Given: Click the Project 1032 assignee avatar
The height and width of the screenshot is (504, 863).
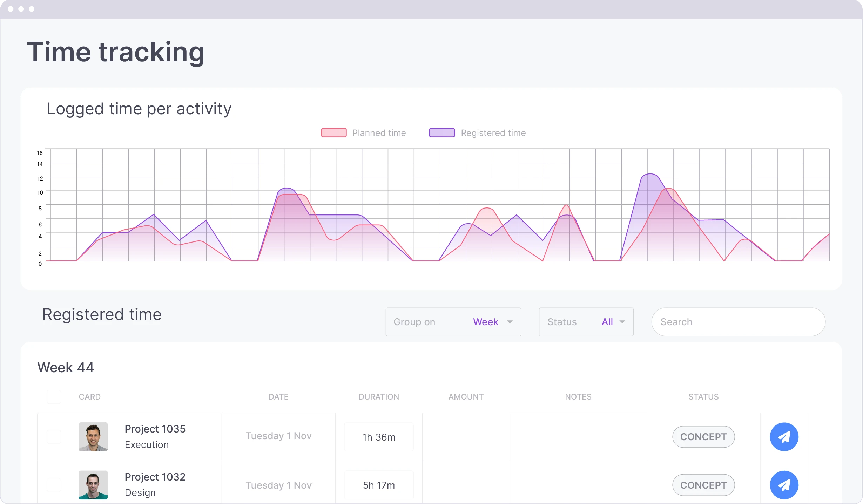Looking at the screenshot, I should (93, 485).
